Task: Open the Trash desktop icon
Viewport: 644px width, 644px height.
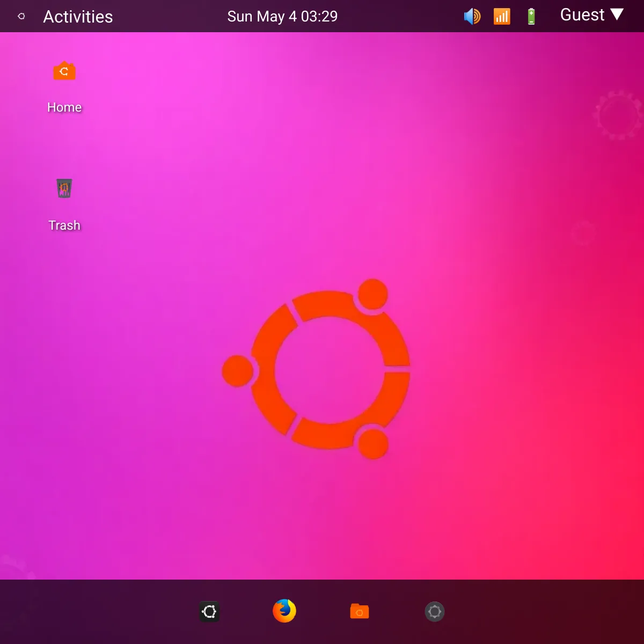Action: pos(64,188)
